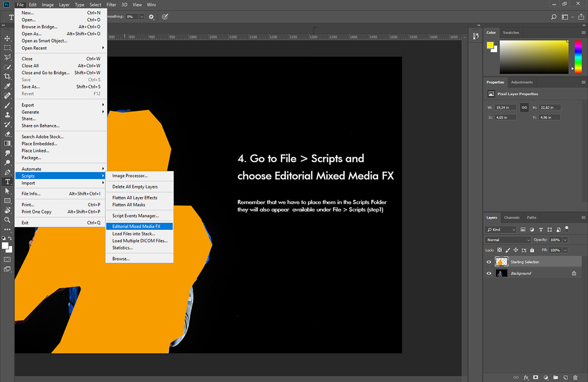Delete layer using the trash icon
This screenshot has height=382, width=588.
[x=574, y=377]
